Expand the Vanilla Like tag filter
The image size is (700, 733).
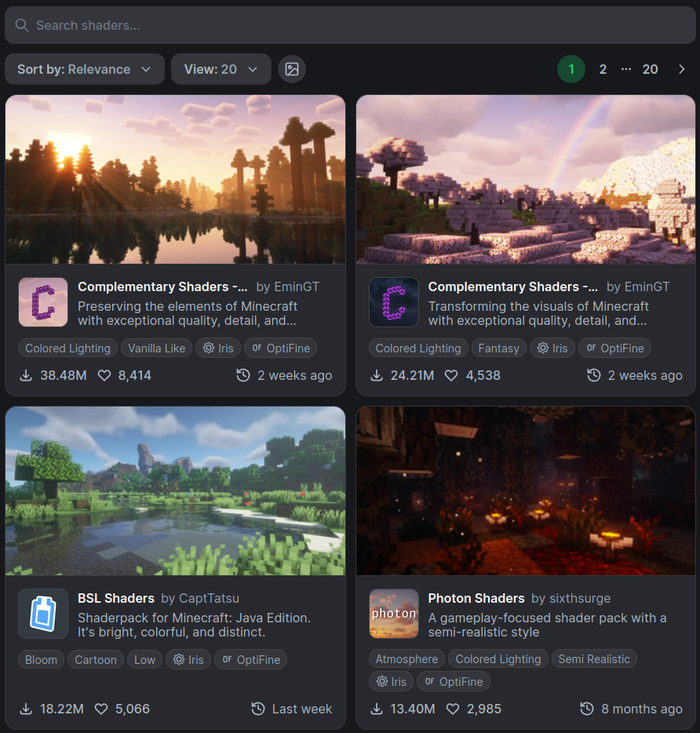[156, 348]
